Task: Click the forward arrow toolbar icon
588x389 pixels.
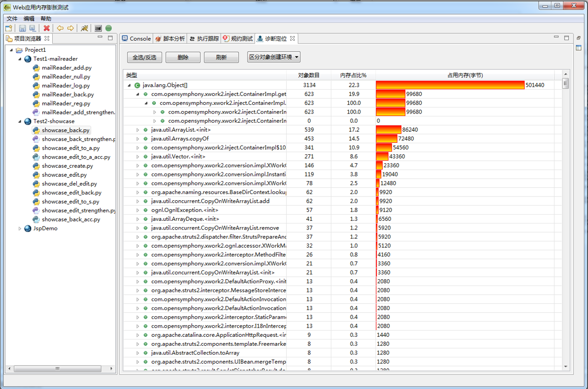Action: click(71, 29)
